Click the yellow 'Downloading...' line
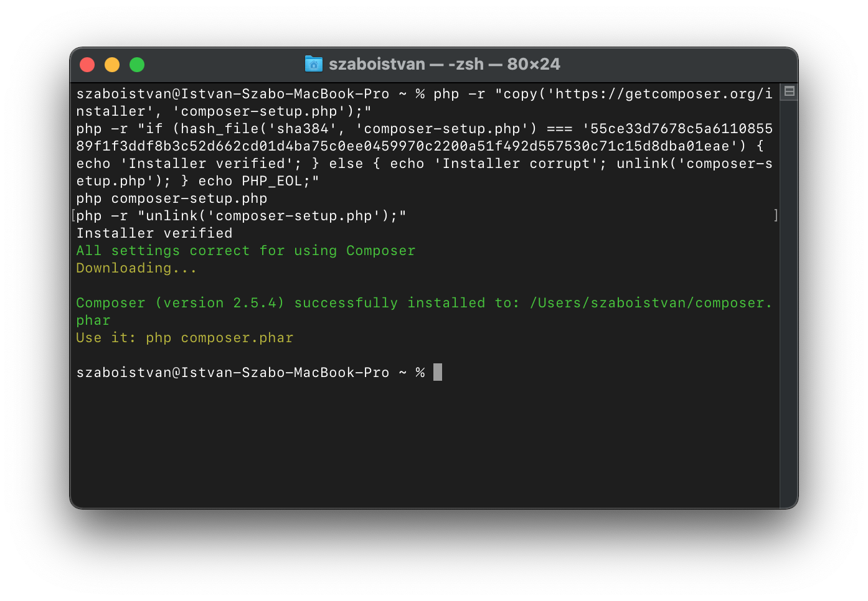 tap(136, 268)
